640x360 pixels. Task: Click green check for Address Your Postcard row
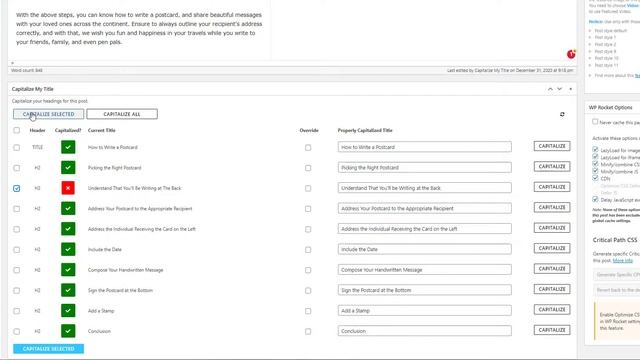[68, 208]
